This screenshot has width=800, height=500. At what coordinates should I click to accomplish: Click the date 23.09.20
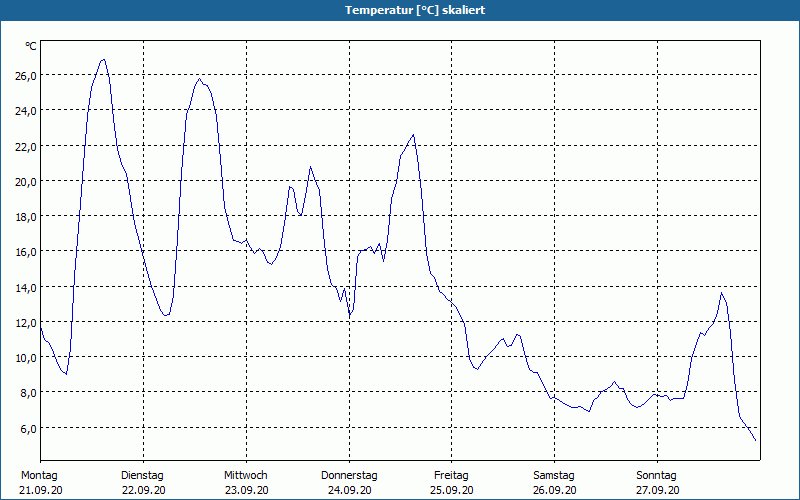(x=246, y=490)
